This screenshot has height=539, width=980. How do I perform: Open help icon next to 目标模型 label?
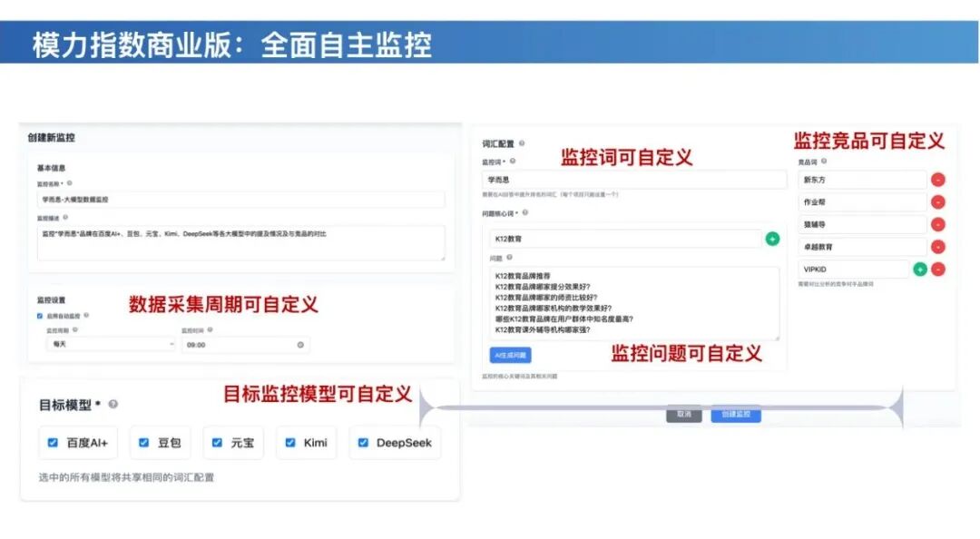point(113,405)
